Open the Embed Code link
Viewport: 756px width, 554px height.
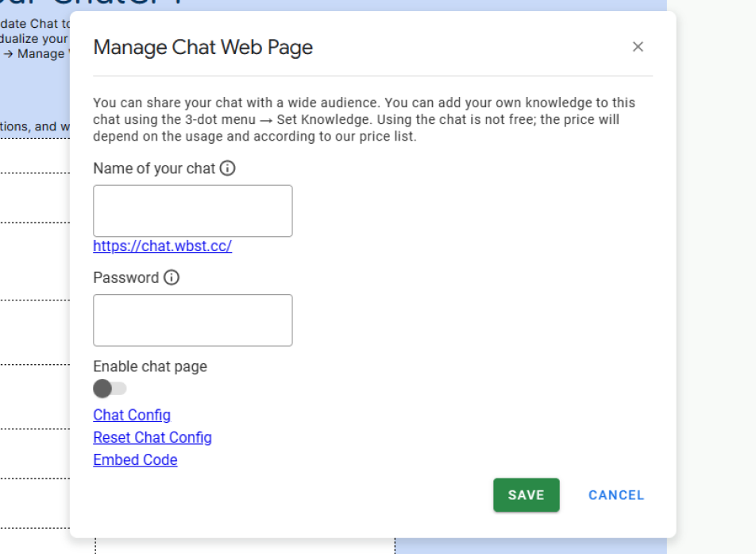coord(135,459)
